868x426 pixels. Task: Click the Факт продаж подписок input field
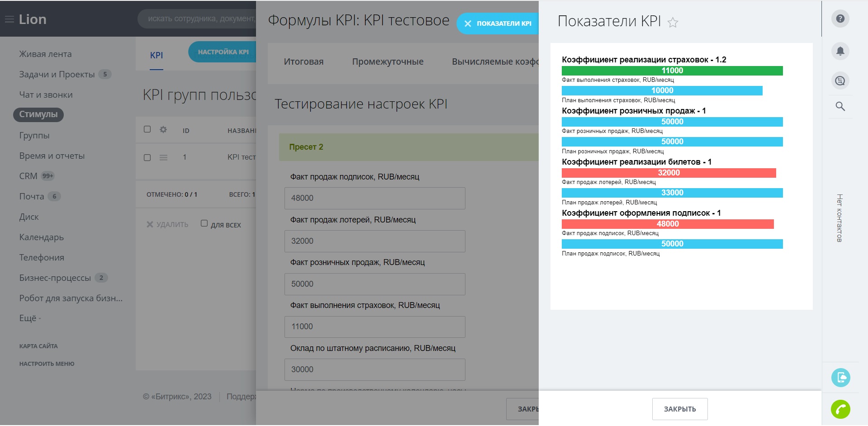click(x=375, y=198)
